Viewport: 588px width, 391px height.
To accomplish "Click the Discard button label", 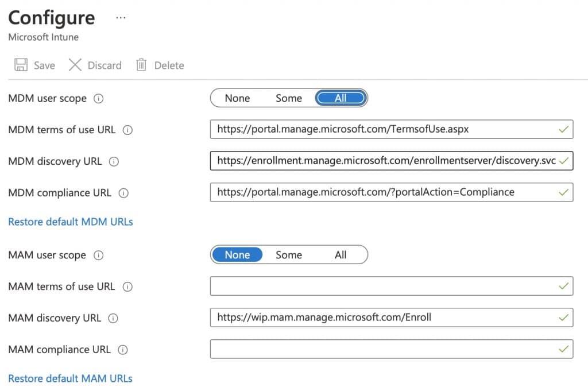I will [x=105, y=65].
